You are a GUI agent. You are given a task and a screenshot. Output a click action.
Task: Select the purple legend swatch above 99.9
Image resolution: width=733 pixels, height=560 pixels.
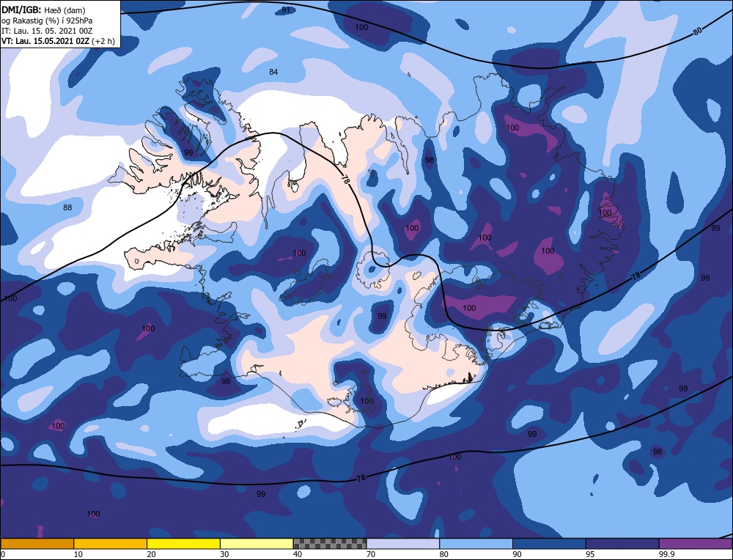click(696, 543)
